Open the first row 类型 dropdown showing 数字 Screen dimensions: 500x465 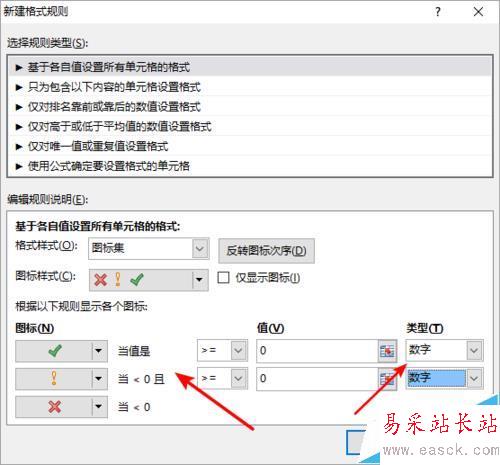[444, 350]
